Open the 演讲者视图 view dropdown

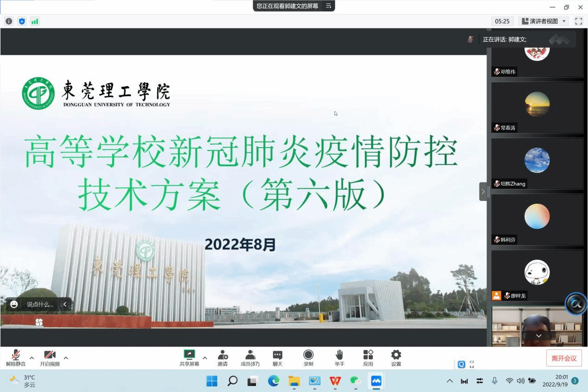(544, 21)
